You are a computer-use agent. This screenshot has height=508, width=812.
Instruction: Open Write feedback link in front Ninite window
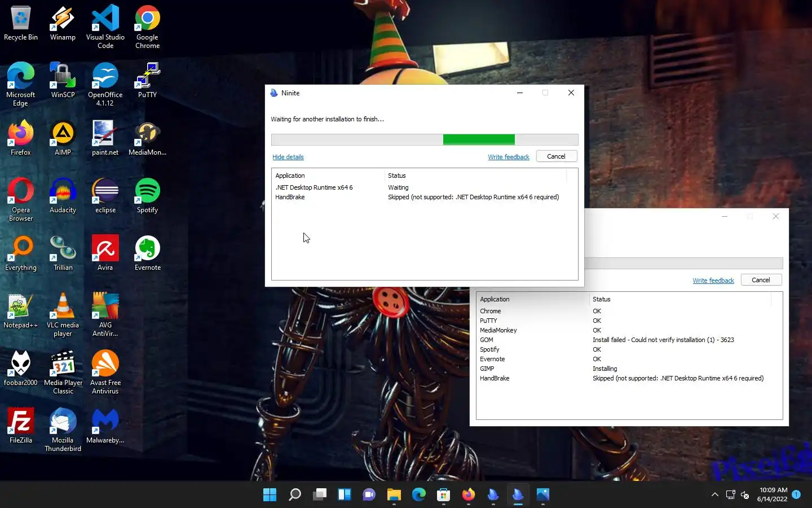[x=509, y=157]
